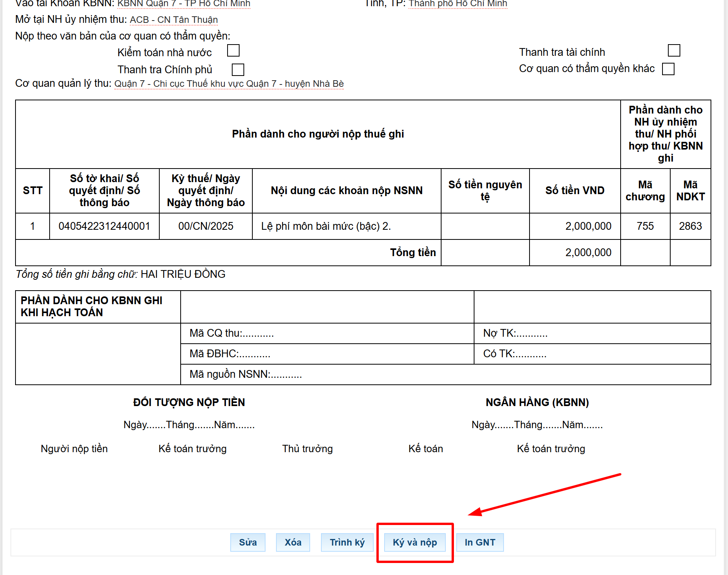
Task: Click the 2,000,000 total in Tổng tiền row
Action: point(588,252)
